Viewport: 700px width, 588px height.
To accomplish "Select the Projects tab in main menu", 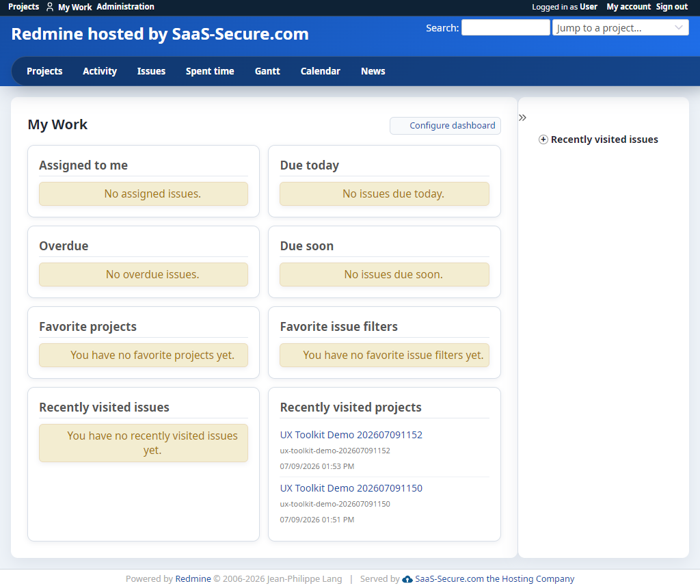I will [44, 71].
